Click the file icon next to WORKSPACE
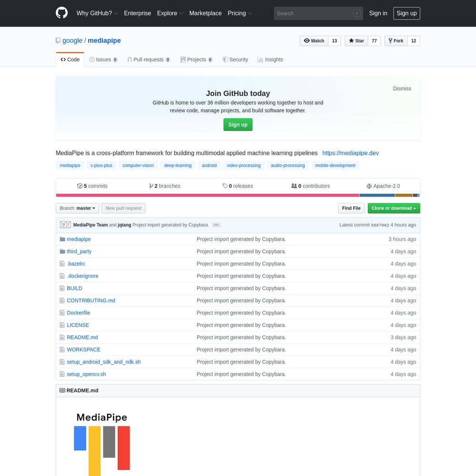The image size is (476, 476). click(62, 350)
